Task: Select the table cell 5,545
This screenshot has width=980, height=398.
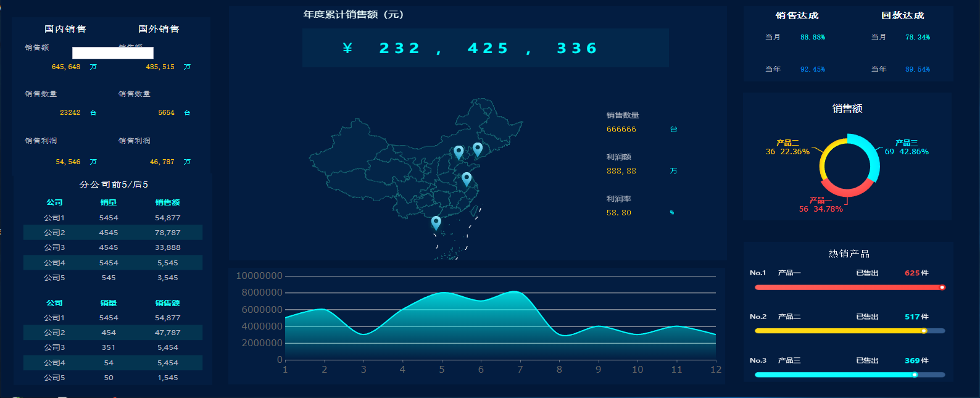Action: (168, 263)
